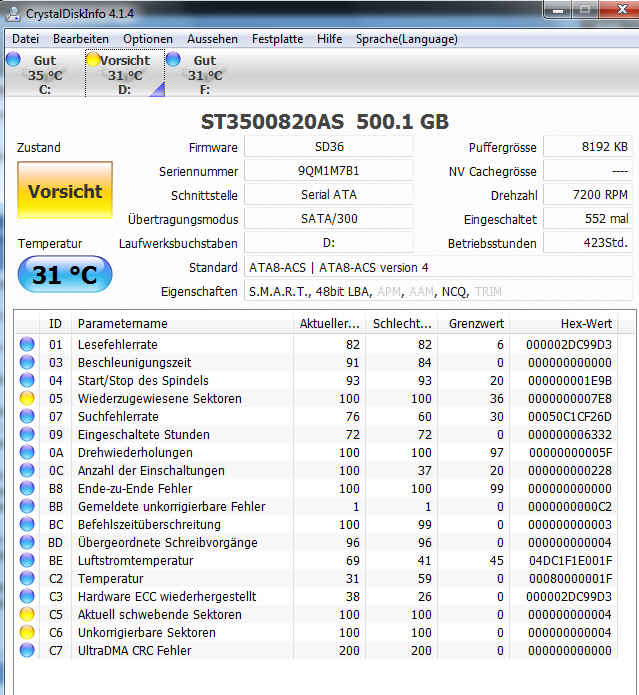Screen dimensions: 639x695
Task: Click the blue status icon for Beschleunigungszeit
Action: [x=27, y=363]
